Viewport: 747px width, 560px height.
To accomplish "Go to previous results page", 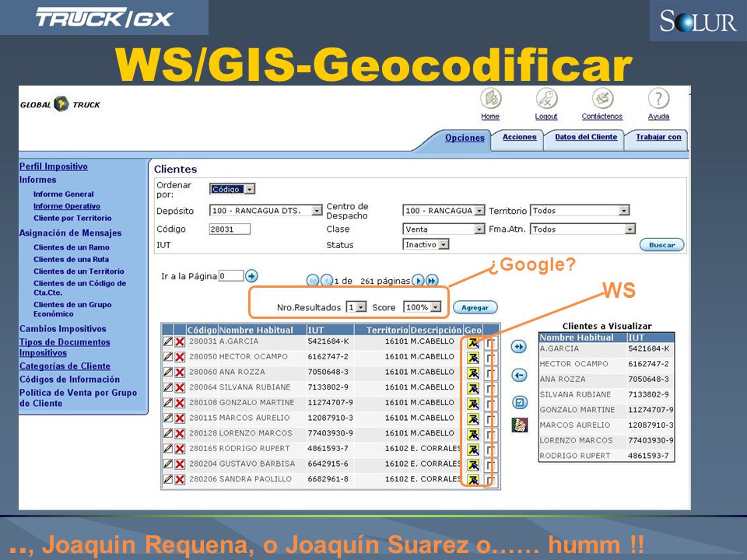I will (x=326, y=281).
